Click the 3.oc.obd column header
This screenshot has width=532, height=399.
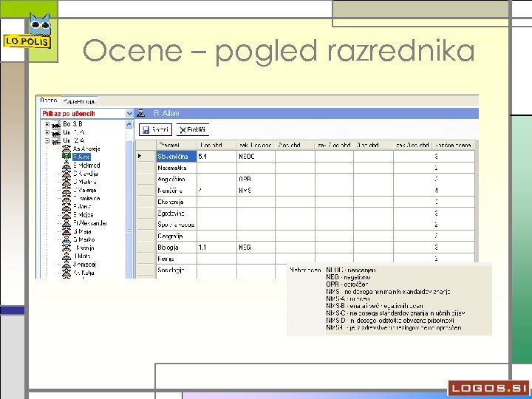(373, 146)
